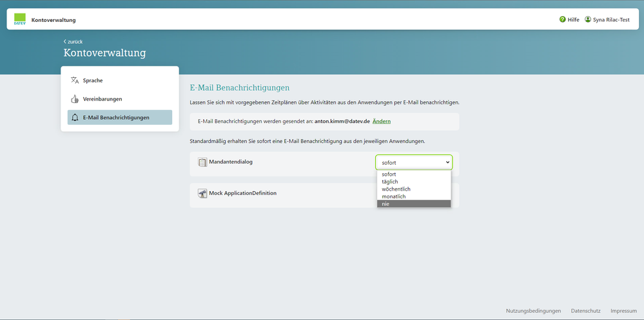
Task: Switch to the Vereinbarungen section
Action: [x=102, y=99]
